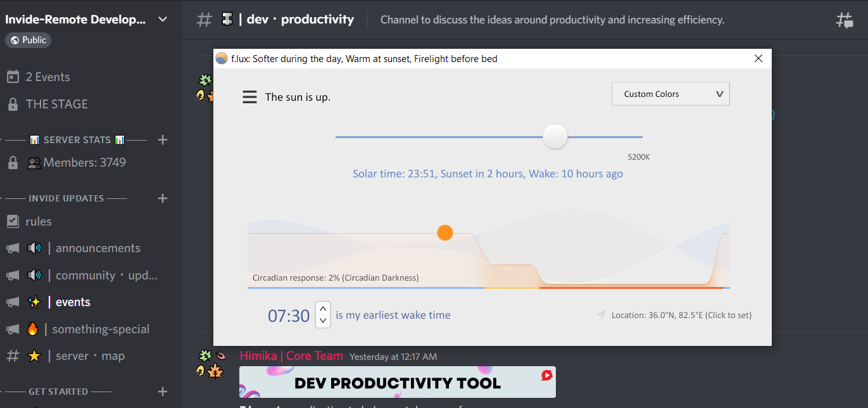Click the location arrow icon in f.lux

(601, 315)
